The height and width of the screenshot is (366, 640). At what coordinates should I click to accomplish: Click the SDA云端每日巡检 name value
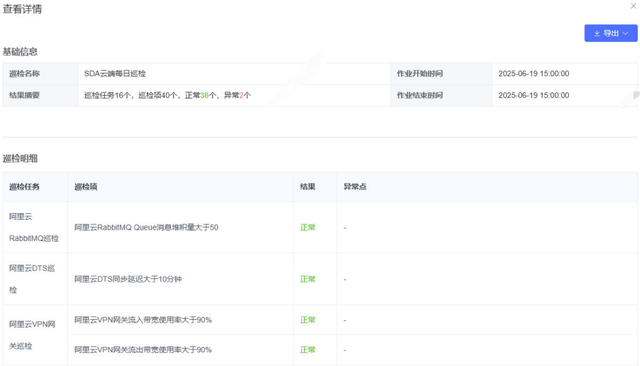pos(115,73)
